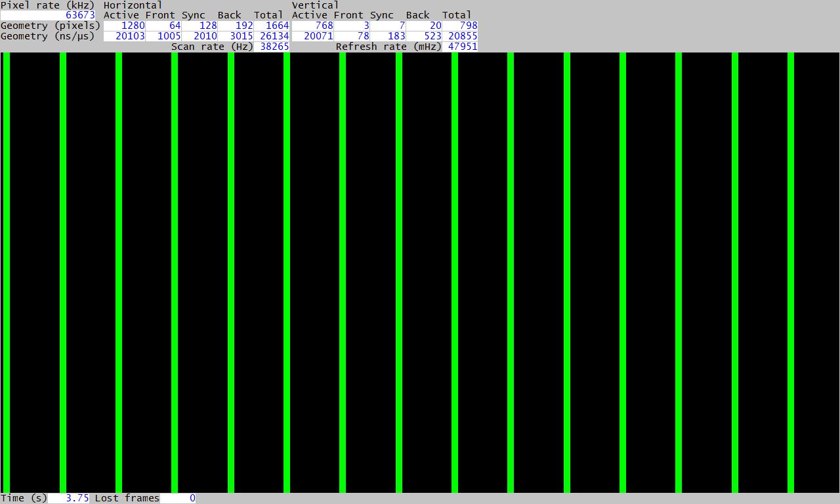Click the 'Vertical' section heading
Viewport: 840px width, 504px height.
pyautogui.click(x=316, y=5)
